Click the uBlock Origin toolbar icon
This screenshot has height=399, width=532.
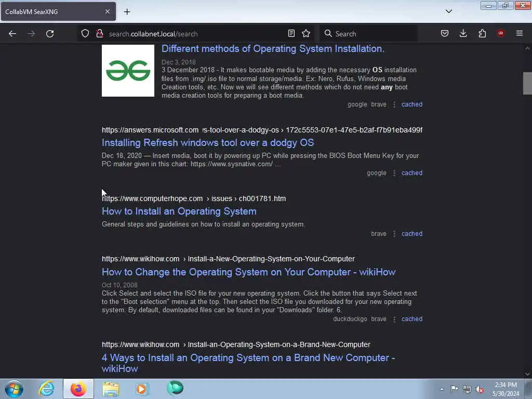pos(500,33)
